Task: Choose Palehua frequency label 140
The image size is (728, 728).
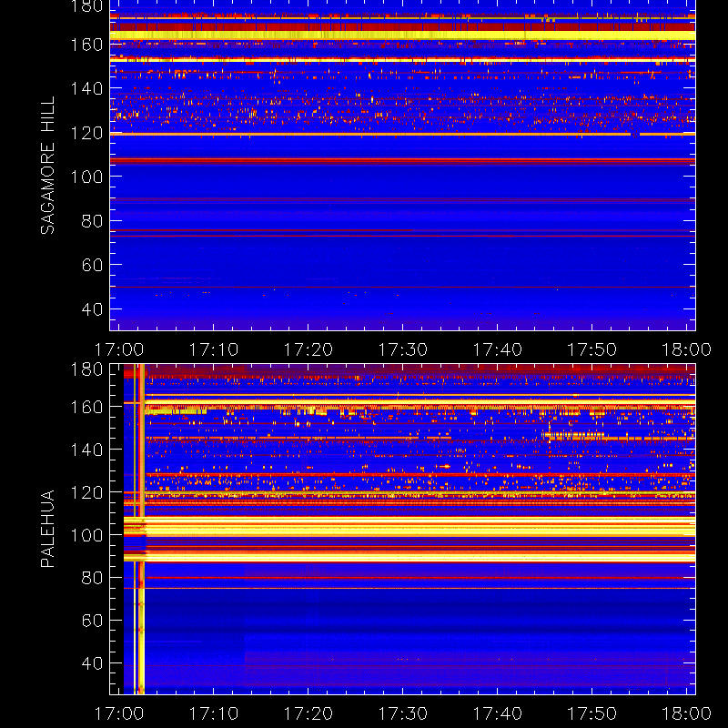Action: click(86, 450)
